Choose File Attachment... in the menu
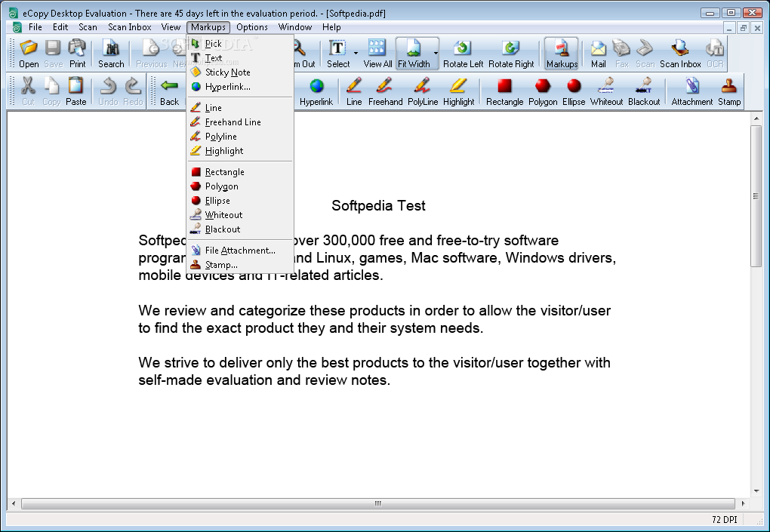This screenshot has height=532, width=770. tap(240, 251)
